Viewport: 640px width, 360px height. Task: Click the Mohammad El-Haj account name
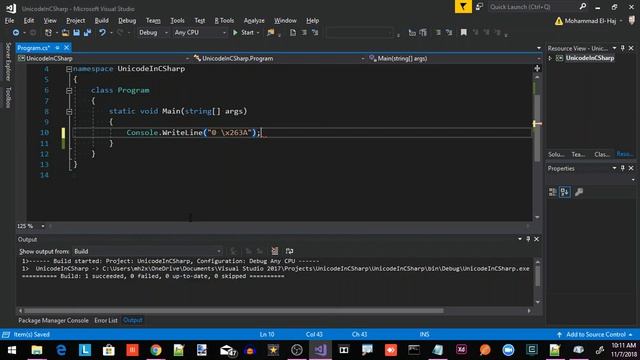[590, 21]
